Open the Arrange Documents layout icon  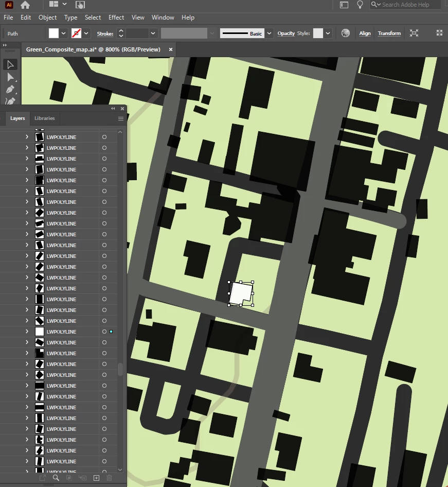tap(53, 4)
